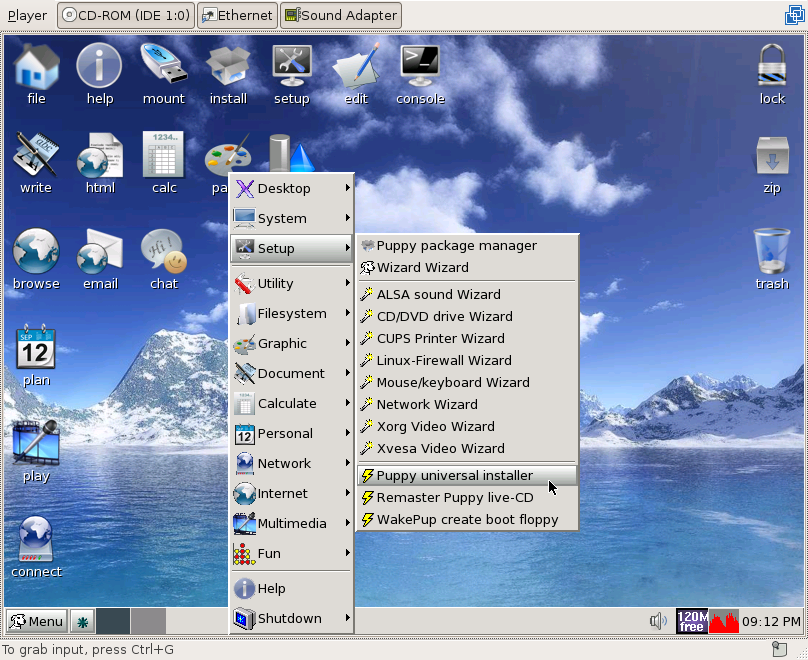The height and width of the screenshot is (660, 808).
Task: Expand the Filesystem submenu
Action: [292, 313]
